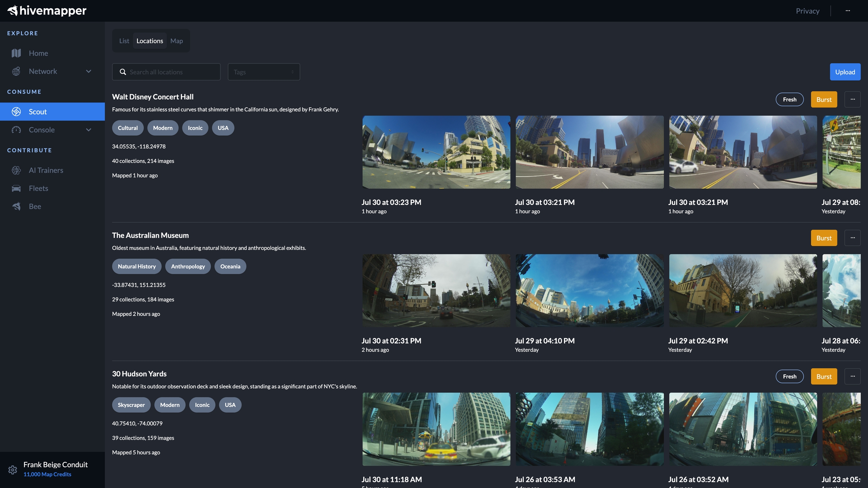Viewport: 868px width, 488px height.
Task: Open the Tags dropdown filter
Action: [264, 72]
